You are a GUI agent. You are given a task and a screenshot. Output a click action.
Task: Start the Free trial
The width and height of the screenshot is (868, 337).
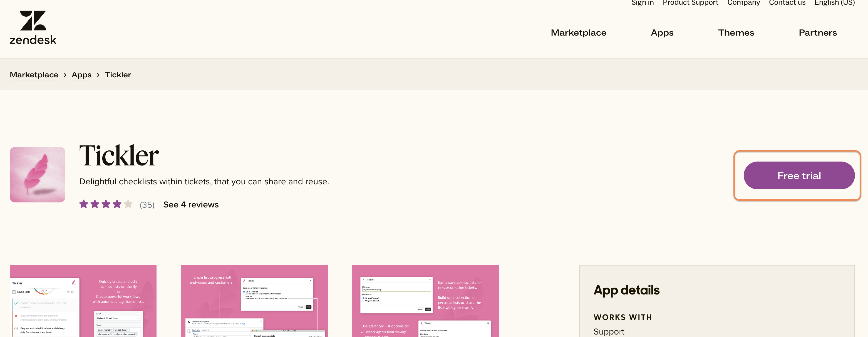pos(799,175)
